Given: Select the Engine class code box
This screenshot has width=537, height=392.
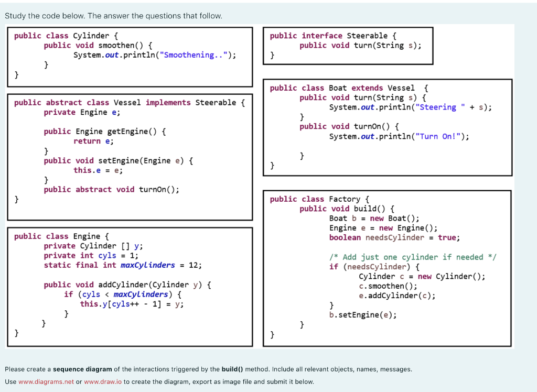Looking at the screenshot, I should click(x=129, y=287).
